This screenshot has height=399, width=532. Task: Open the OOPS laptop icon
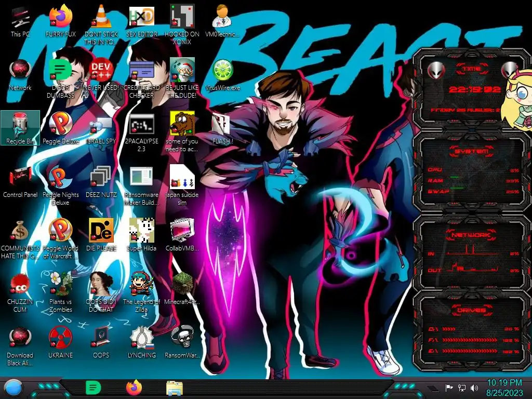[101, 343]
